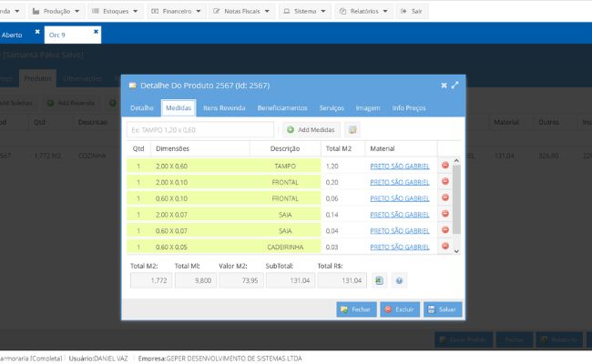The width and height of the screenshot is (592, 364).
Task: Click the Fechar button in the dialog
Action: point(356,309)
